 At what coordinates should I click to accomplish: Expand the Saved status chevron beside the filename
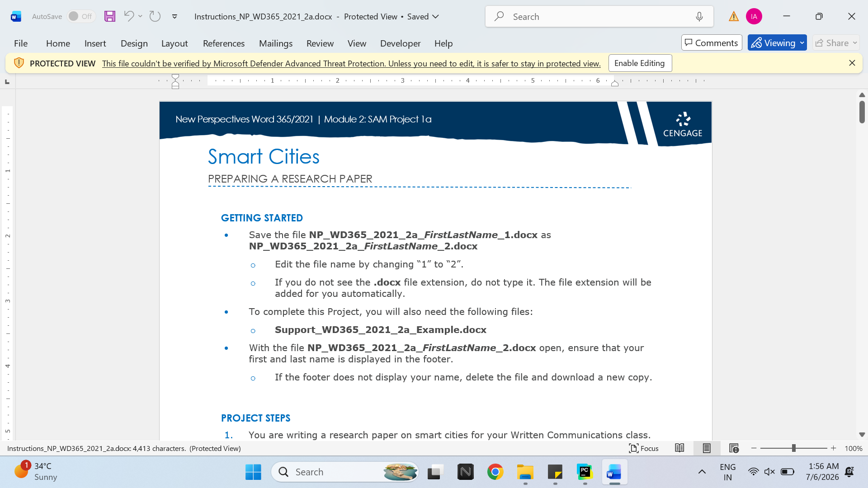436,17
